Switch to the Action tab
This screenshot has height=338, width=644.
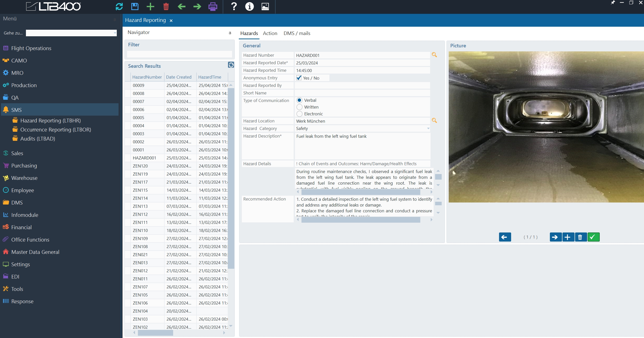coord(270,33)
